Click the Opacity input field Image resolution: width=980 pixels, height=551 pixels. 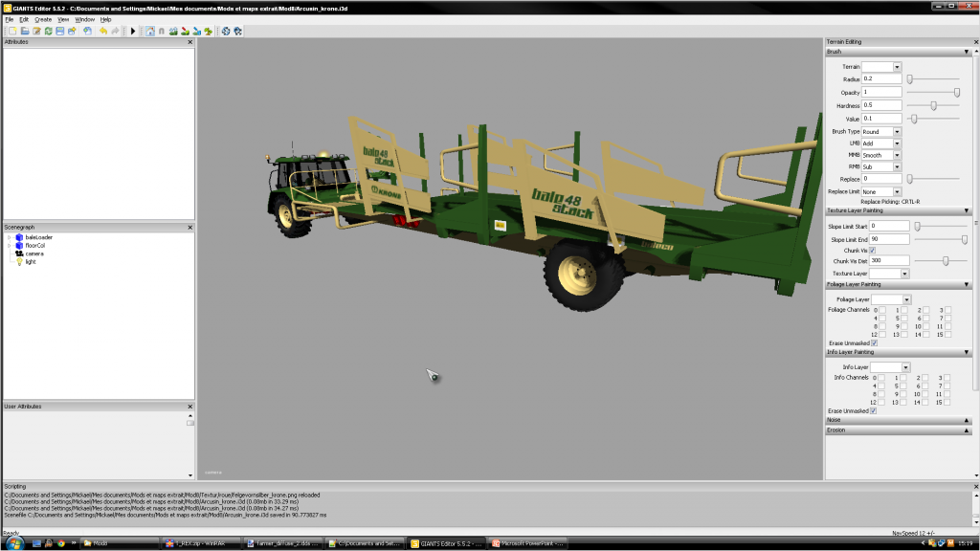[881, 93]
